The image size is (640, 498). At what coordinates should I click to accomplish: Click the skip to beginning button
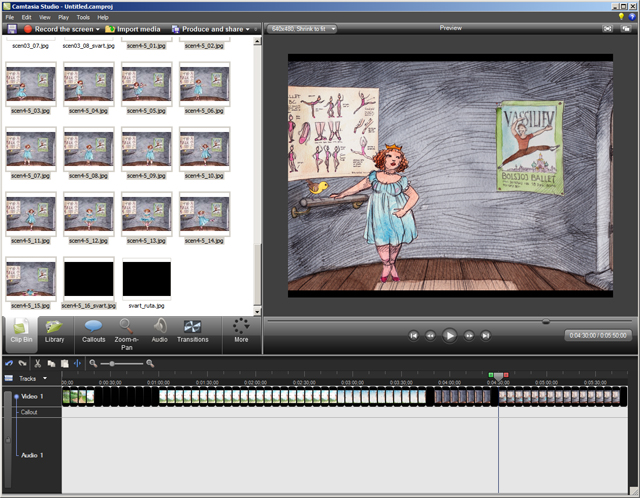click(x=413, y=336)
